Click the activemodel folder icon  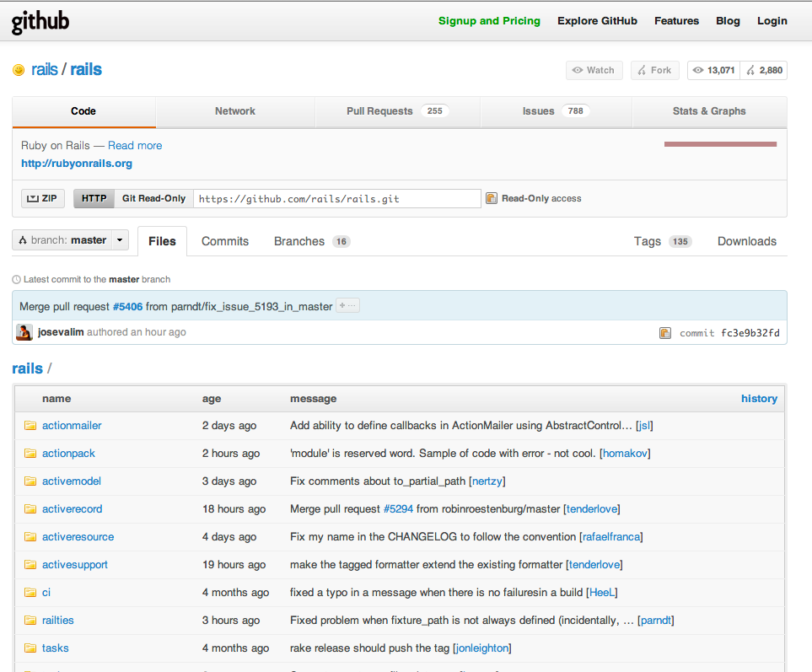30,481
